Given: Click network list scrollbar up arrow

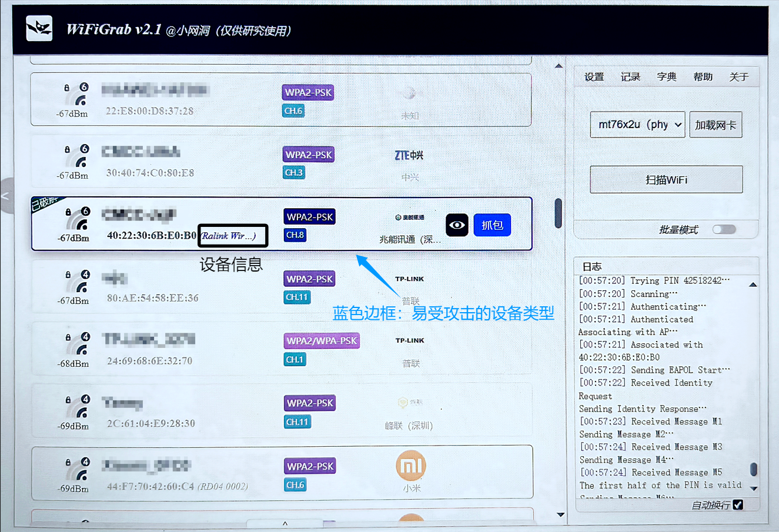Looking at the screenshot, I should coord(559,66).
